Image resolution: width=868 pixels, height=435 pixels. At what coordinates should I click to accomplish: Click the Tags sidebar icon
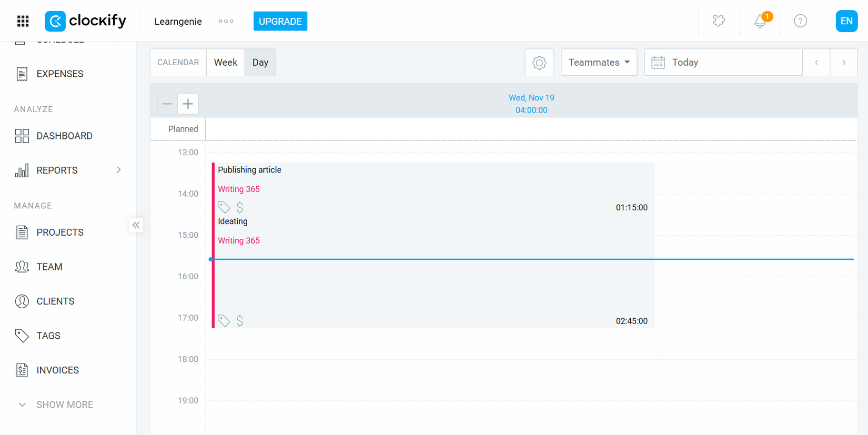coord(22,336)
